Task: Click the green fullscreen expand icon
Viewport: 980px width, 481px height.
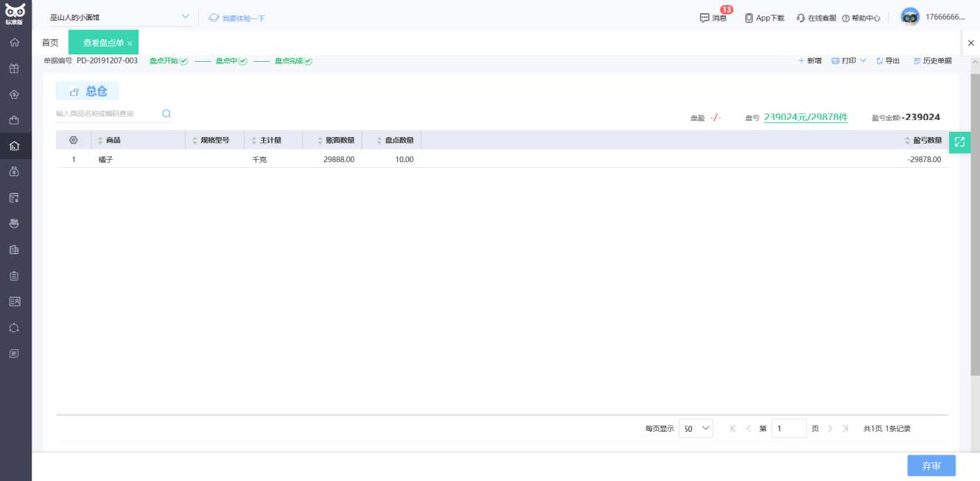Action: pos(959,142)
